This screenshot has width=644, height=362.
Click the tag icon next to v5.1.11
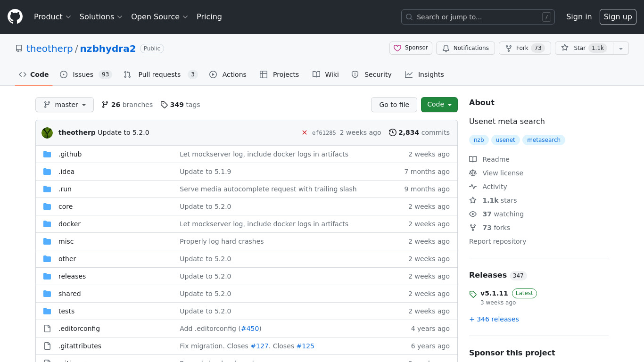point(473,294)
